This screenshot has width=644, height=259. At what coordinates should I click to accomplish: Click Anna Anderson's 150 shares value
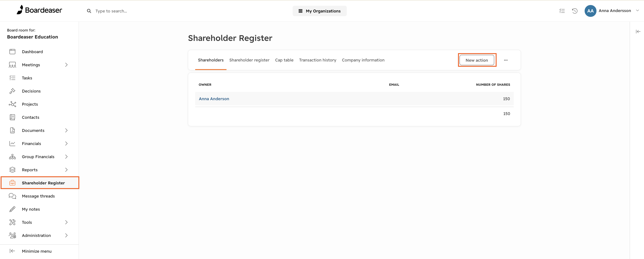pos(506,99)
